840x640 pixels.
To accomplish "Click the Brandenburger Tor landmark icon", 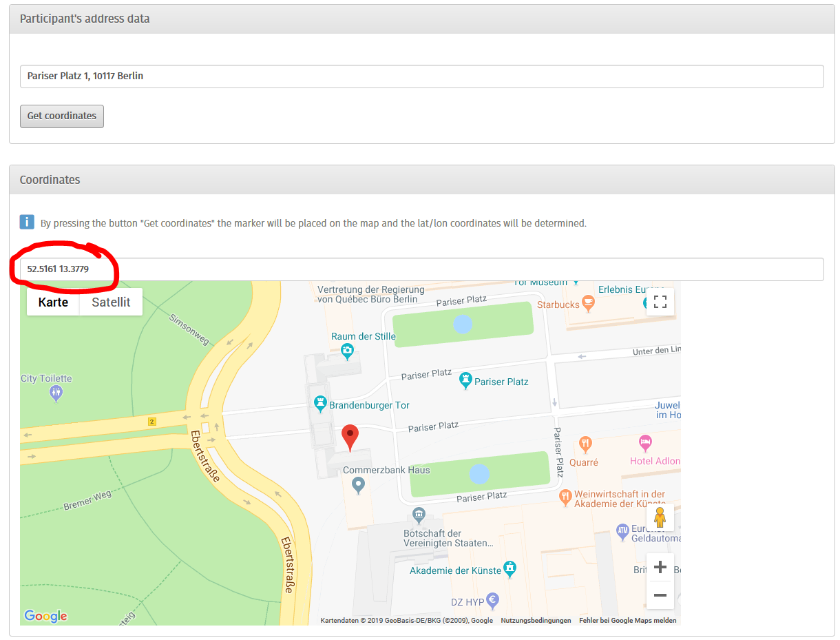I will (320, 402).
